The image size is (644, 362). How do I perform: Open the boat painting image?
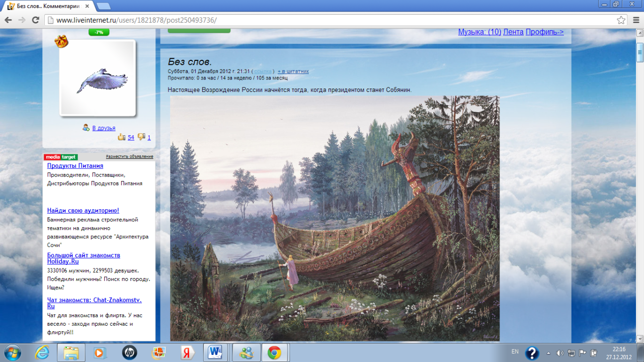pyautogui.click(x=335, y=219)
